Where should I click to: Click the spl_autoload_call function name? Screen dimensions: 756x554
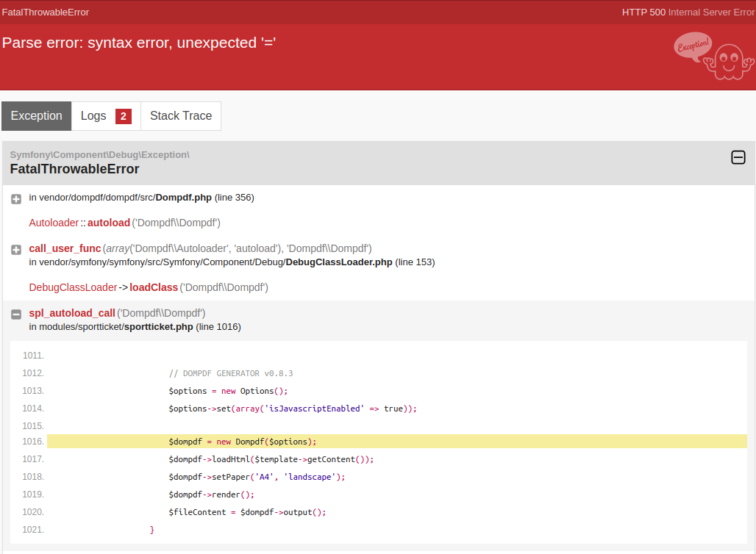coord(72,313)
